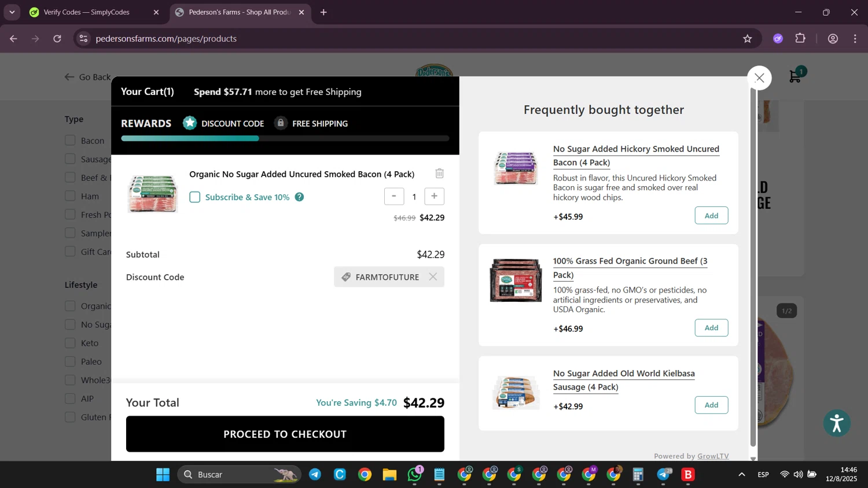Open No Sugar Added Old World Kielbasa link

point(624,380)
